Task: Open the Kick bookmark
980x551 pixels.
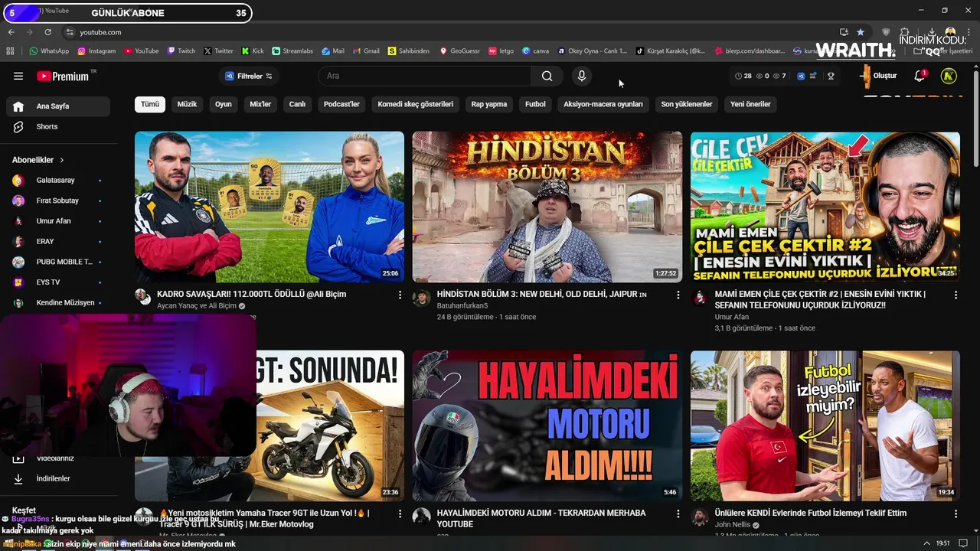Action: 253,51
